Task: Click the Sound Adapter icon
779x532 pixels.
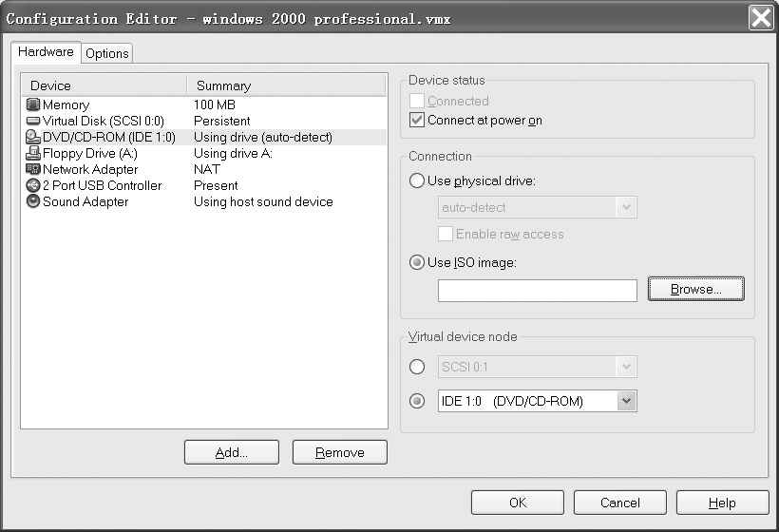Action: coord(33,202)
